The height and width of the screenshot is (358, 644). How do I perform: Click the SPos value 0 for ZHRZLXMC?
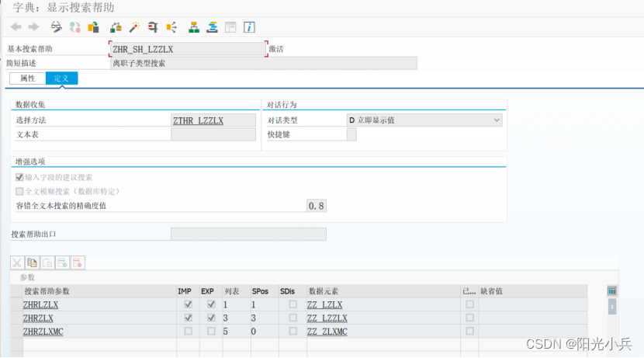(x=254, y=332)
